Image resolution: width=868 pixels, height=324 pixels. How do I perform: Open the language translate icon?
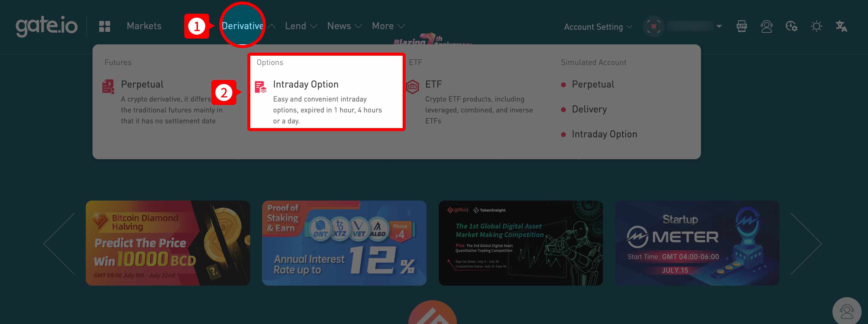(842, 26)
